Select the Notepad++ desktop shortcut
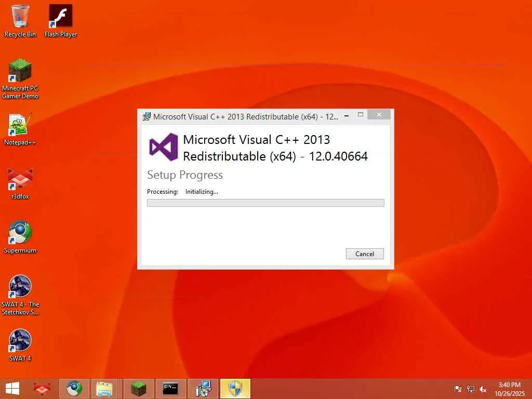 pyautogui.click(x=20, y=129)
